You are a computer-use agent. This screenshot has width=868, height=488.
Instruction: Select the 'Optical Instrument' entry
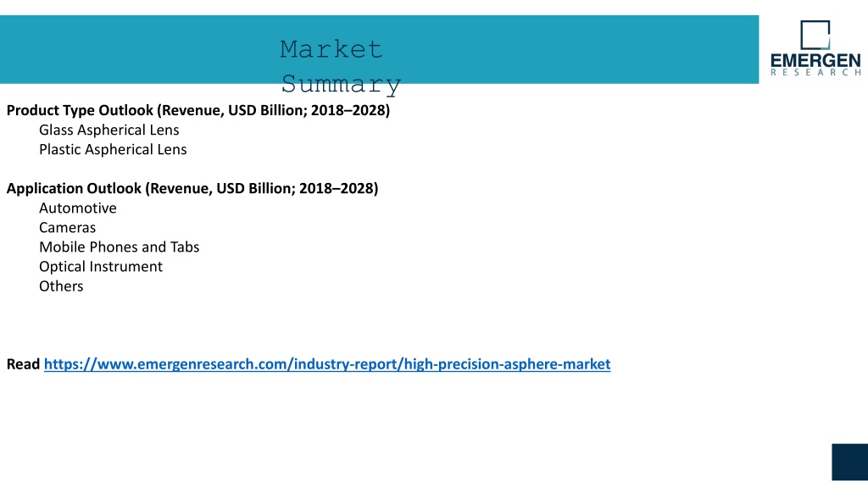pos(101,267)
